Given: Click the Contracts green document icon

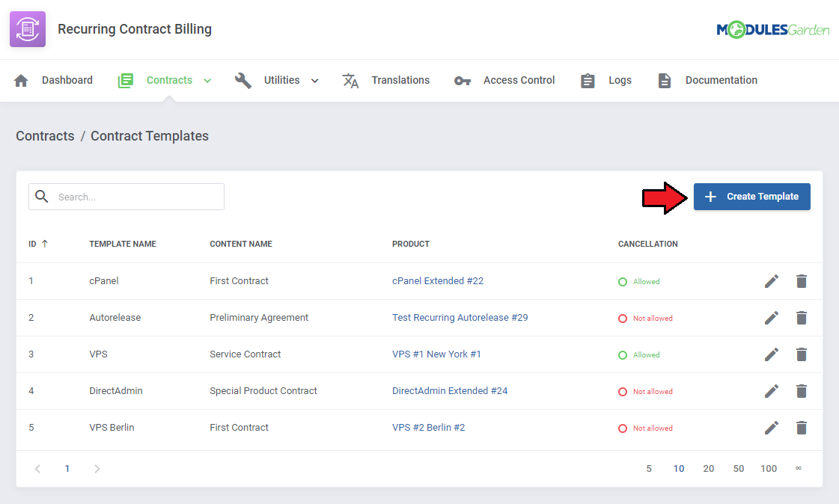Looking at the screenshot, I should coord(125,81).
